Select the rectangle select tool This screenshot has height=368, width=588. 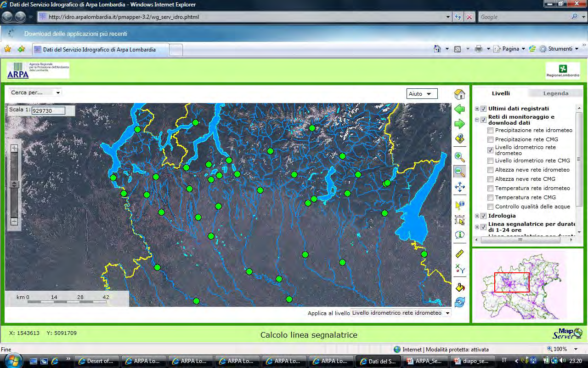459,220
